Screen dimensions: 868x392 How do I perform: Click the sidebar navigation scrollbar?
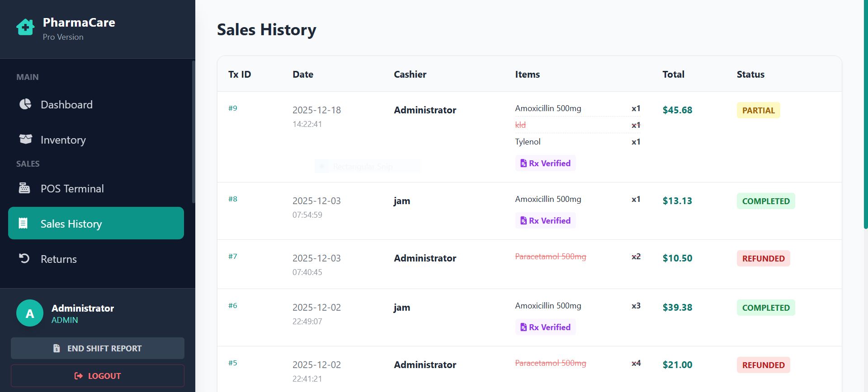193,132
